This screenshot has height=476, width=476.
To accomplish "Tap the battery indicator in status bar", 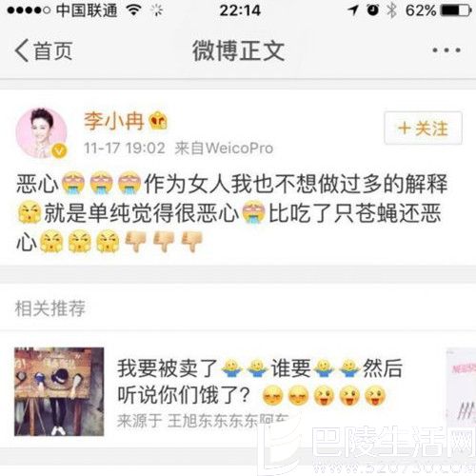I will [x=456, y=10].
